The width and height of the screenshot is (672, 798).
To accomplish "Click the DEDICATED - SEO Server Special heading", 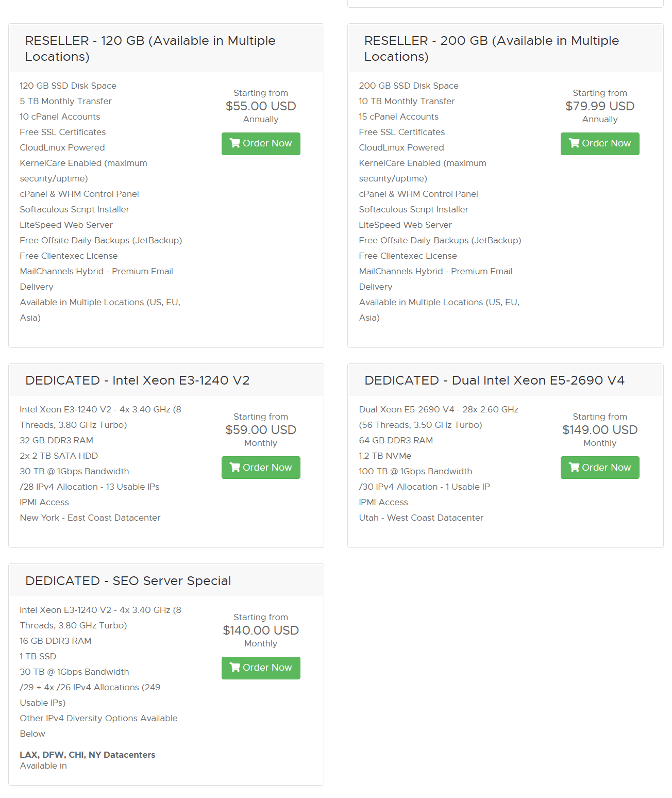I will coord(128,581).
